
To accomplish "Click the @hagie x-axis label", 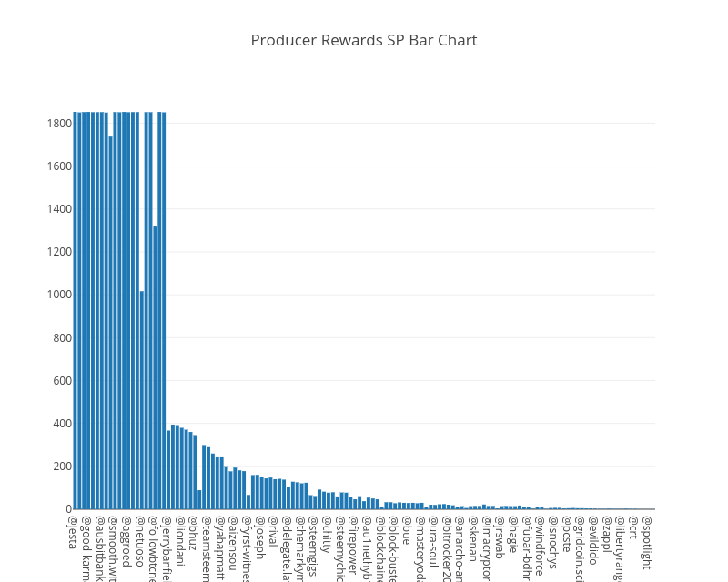I will (x=514, y=535).
